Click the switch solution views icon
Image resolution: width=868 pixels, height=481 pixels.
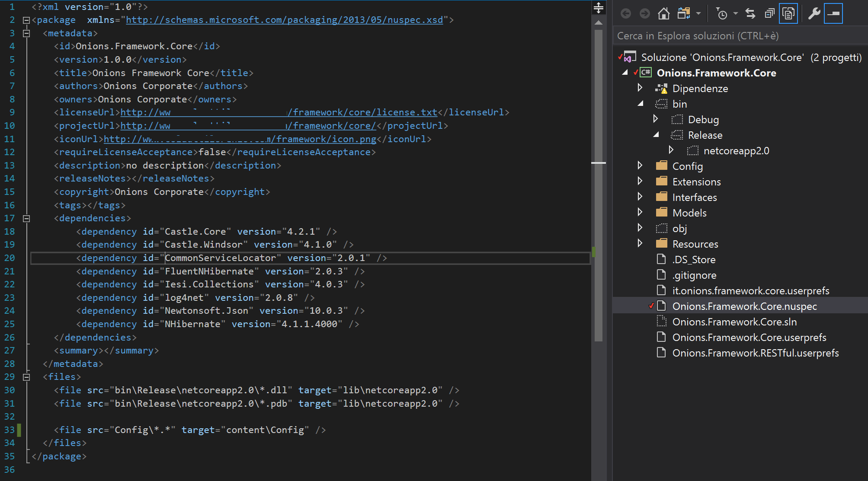pos(683,13)
